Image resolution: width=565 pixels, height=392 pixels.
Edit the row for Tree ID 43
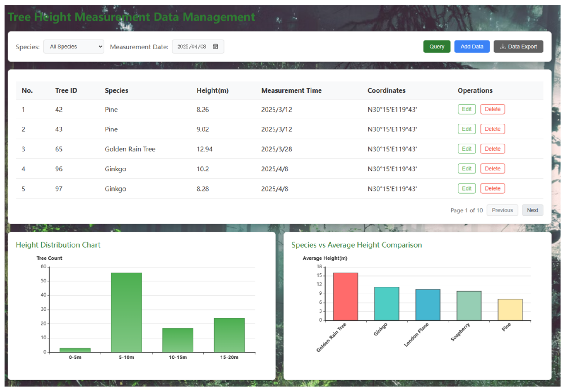point(466,129)
